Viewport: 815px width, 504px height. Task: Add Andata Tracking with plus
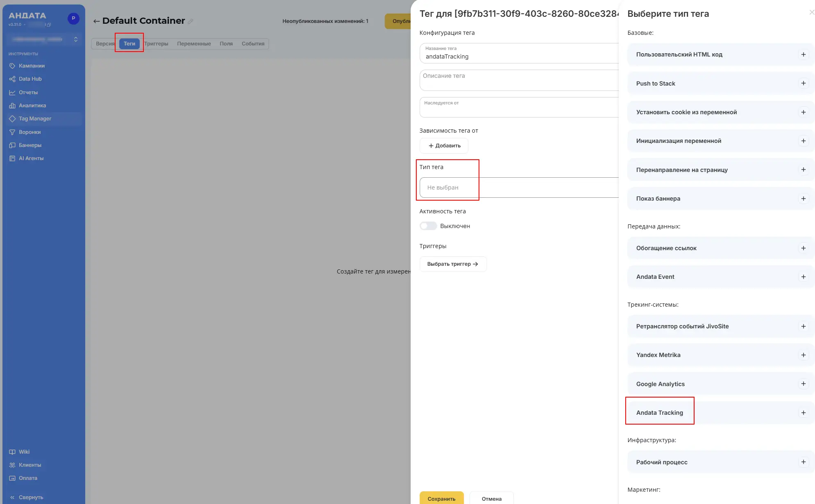click(x=803, y=413)
